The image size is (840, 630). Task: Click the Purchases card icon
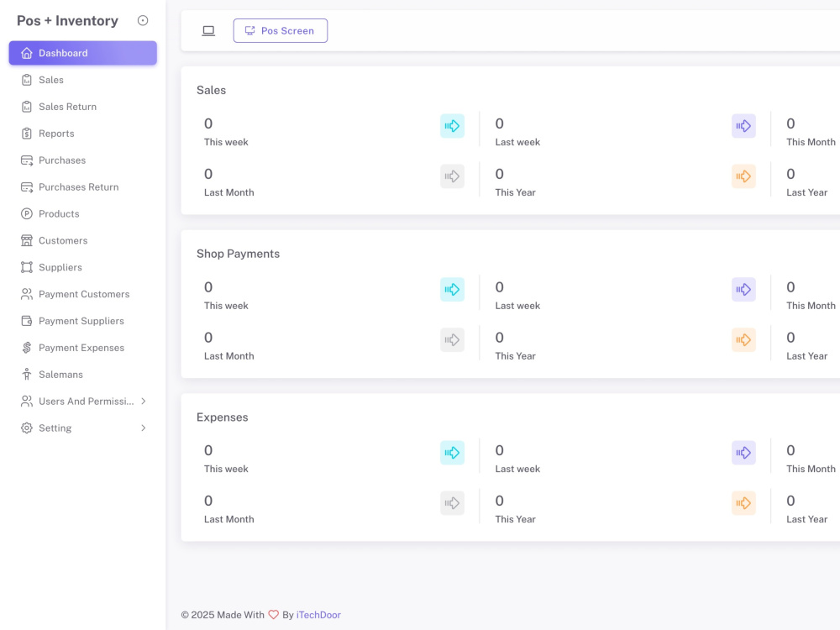[x=27, y=160]
